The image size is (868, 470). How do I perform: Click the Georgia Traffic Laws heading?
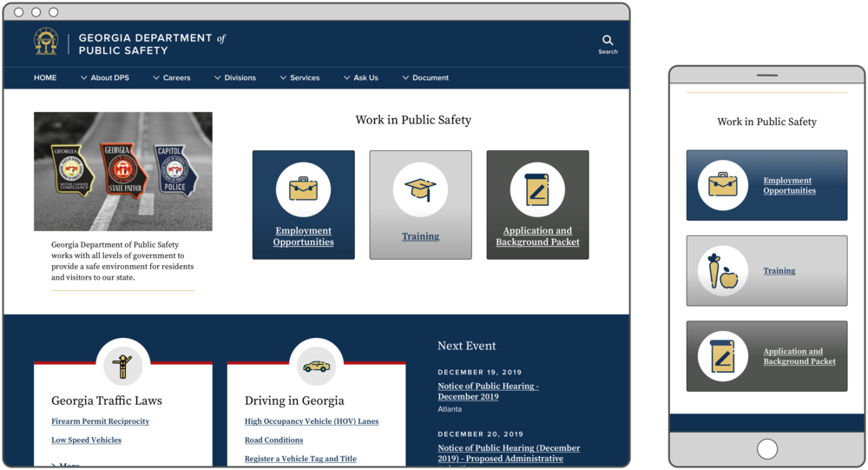tap(107, 400)
